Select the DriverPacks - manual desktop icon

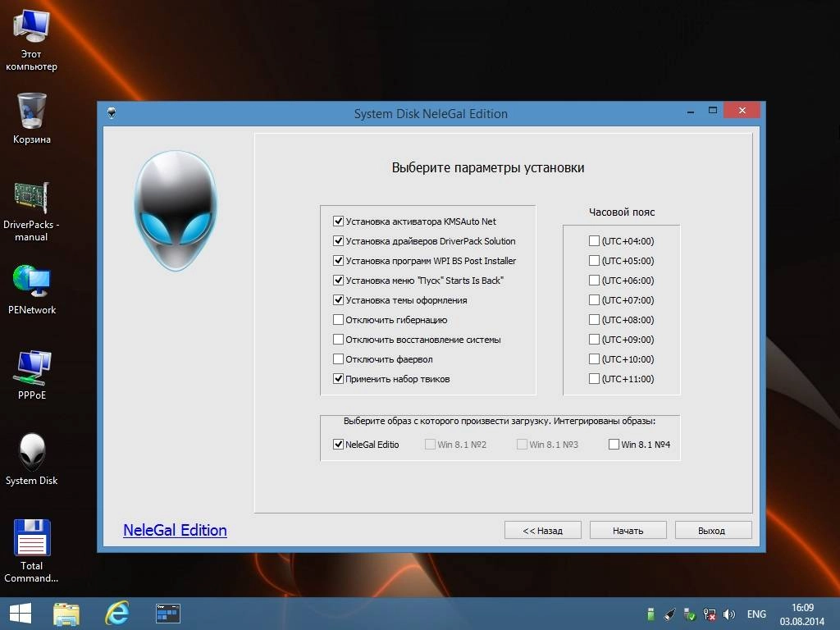(31, 212)
